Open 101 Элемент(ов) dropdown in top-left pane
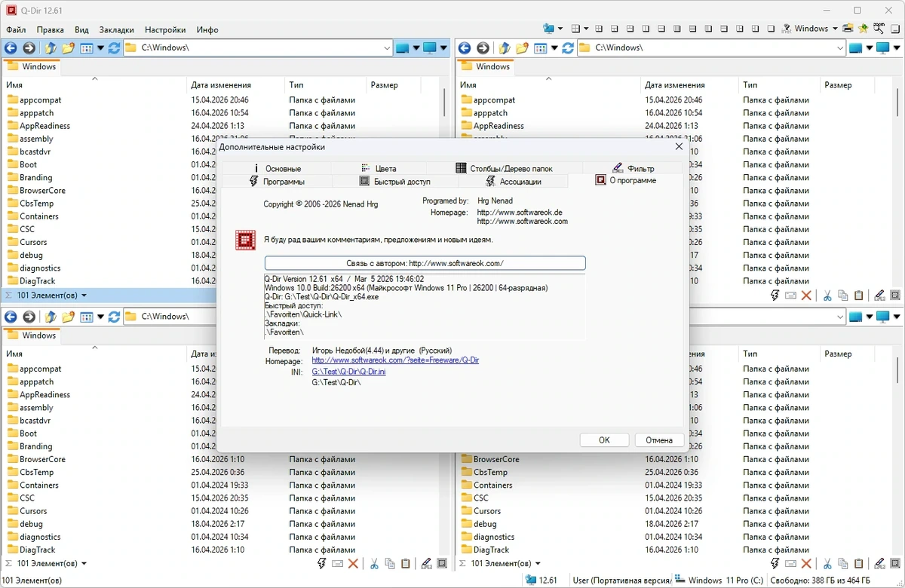 point(84,295)
